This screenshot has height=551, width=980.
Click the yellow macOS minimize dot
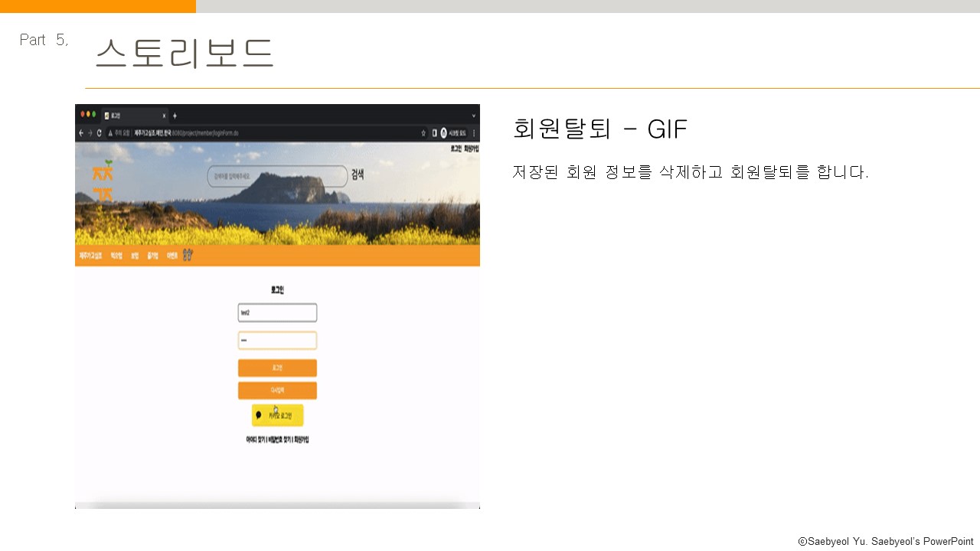pyautogui.click(x=88, y=114)
